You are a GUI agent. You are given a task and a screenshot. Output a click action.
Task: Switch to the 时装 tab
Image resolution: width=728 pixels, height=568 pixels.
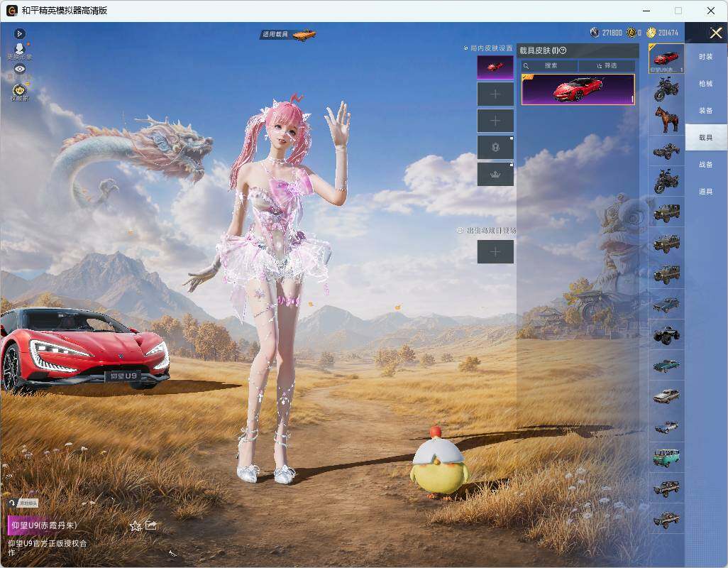706,57
